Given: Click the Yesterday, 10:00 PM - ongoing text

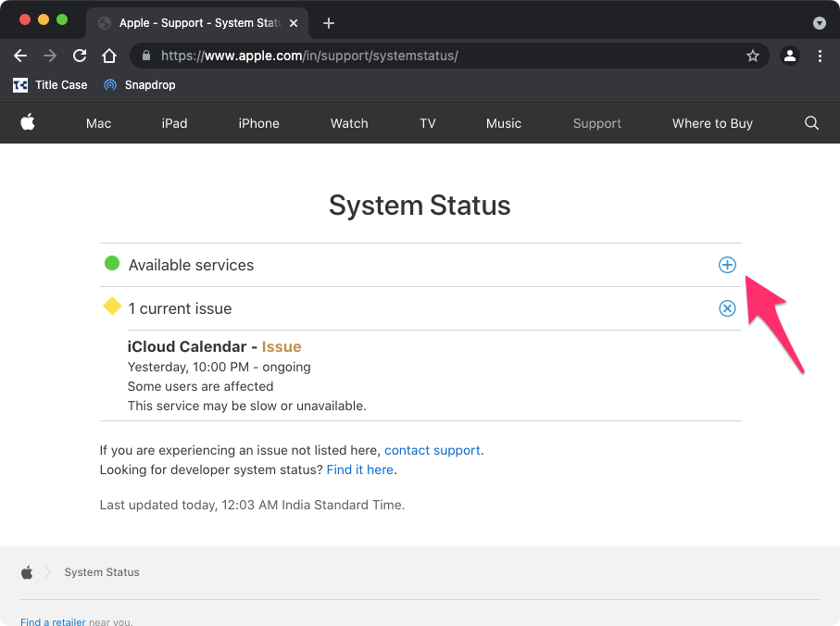Looking at the screenshot, I should (219, 367).
